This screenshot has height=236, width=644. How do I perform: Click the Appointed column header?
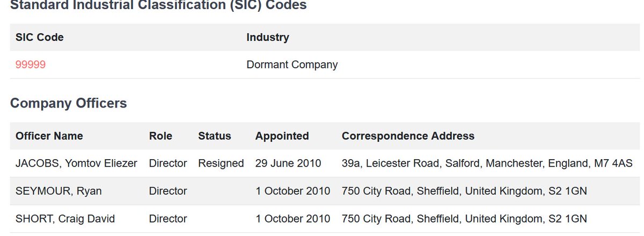[x=282, y=136]
